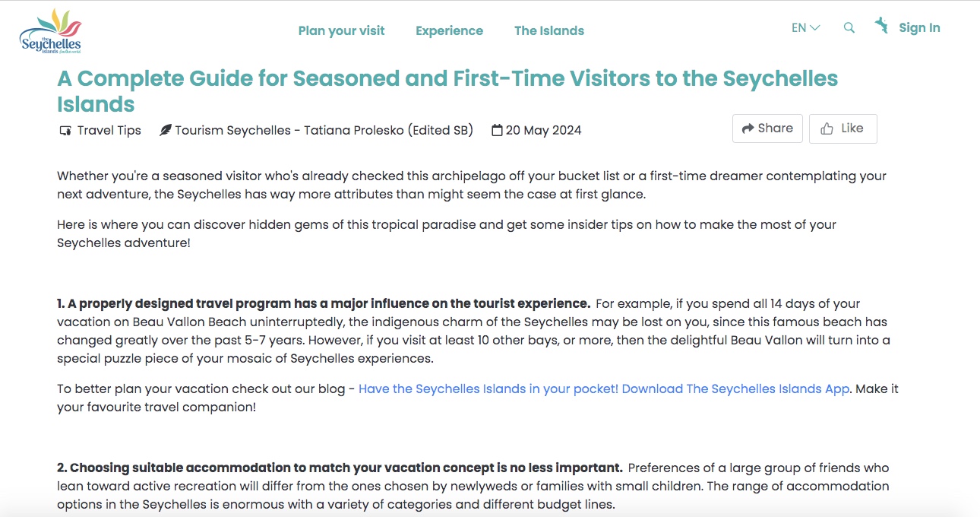This screenshot has height=517, width=980.
Task: Click the feather author icon
Action: 165,131
